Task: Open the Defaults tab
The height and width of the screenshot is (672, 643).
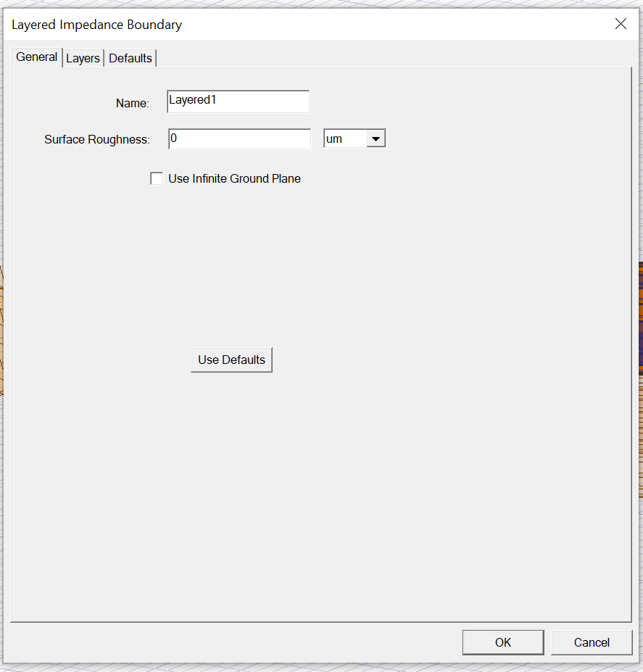Action: click(x=130, y=58)
